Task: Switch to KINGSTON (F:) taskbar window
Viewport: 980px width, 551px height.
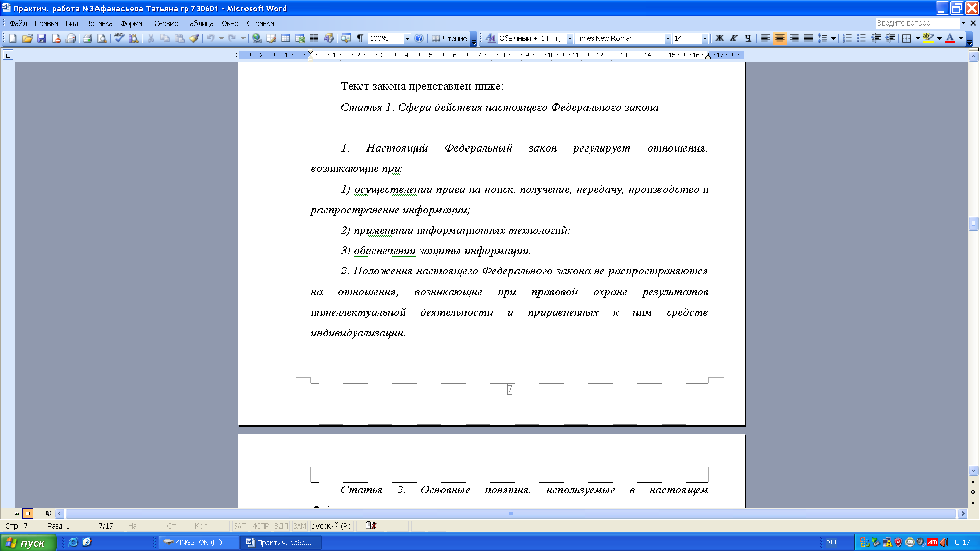Action: point(198,542)
